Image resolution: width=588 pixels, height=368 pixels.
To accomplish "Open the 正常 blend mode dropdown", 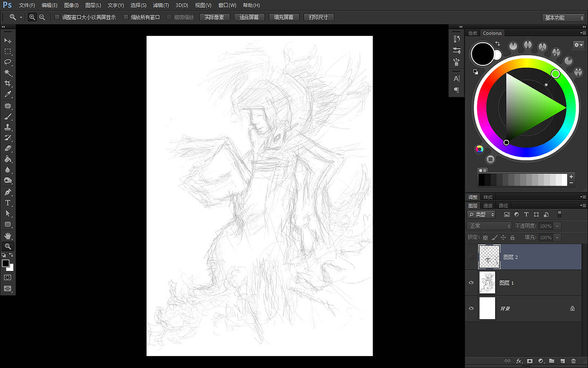I will (489, 226).
